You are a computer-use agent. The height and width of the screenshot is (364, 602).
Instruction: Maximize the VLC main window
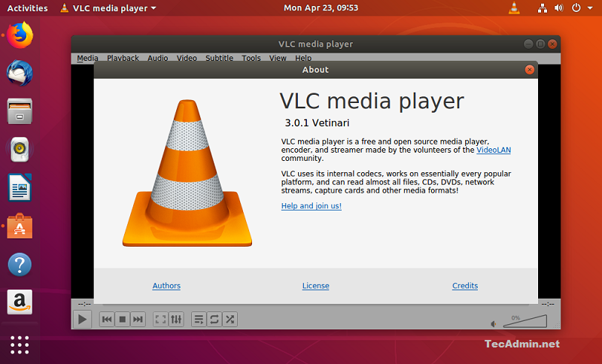click(540, 44)
